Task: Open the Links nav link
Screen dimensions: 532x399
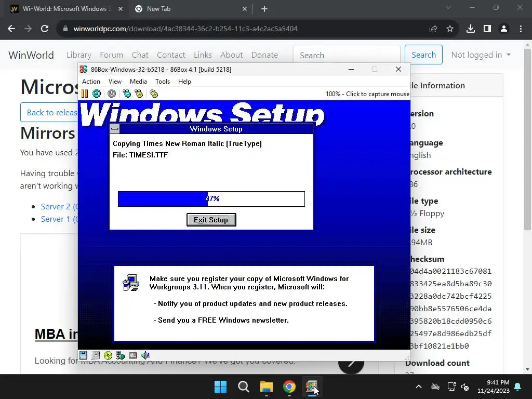Action: coord(203,55)
